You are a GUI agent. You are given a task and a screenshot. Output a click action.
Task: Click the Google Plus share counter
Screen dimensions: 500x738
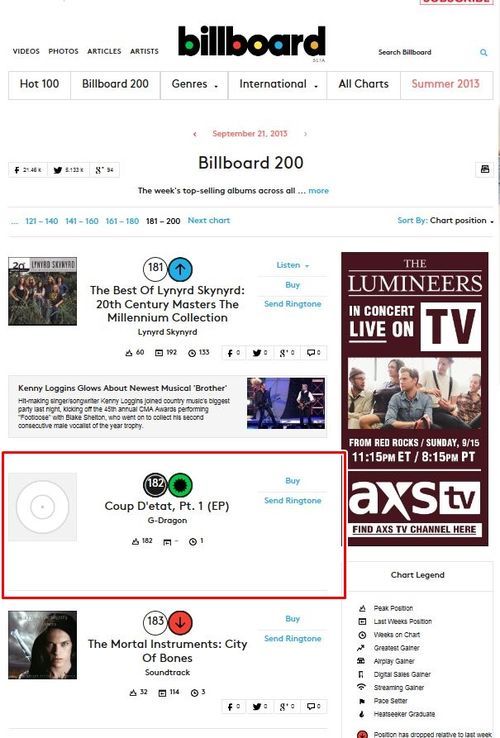105,170
